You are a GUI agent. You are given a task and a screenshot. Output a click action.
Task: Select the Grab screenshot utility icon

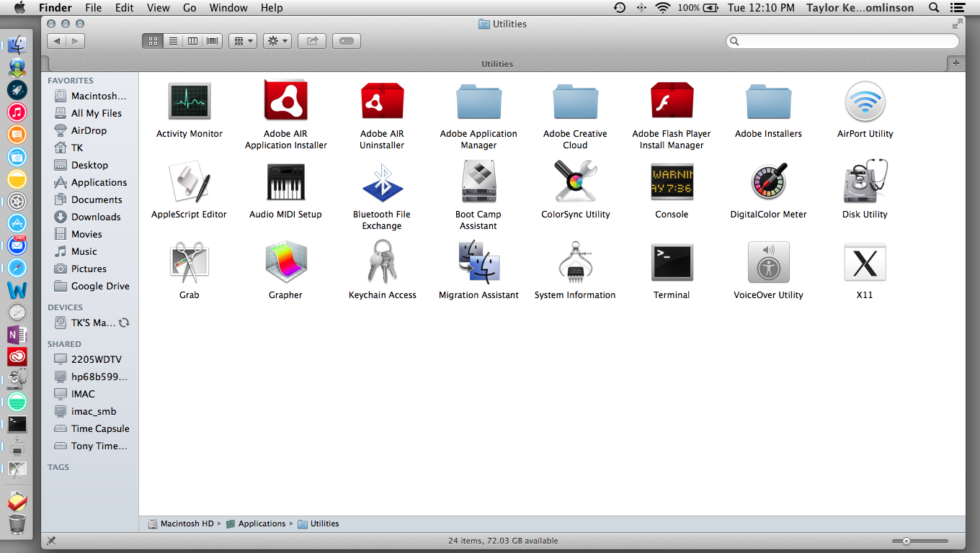tap(190, 263)
